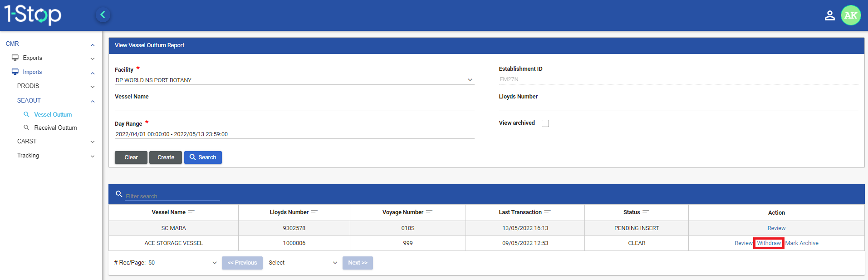Open the Rec/Page dropdown
The image size is (868, 280).
coord(166,263)
